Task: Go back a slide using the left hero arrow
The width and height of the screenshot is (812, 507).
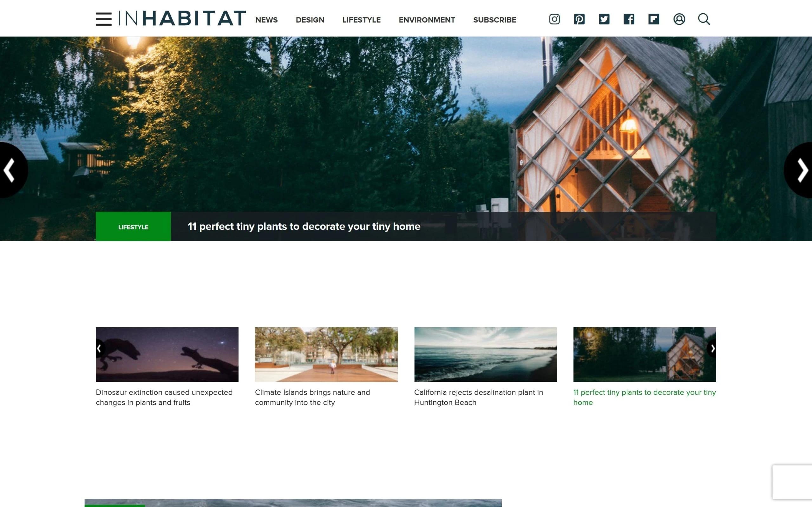Action: (10, 170)
